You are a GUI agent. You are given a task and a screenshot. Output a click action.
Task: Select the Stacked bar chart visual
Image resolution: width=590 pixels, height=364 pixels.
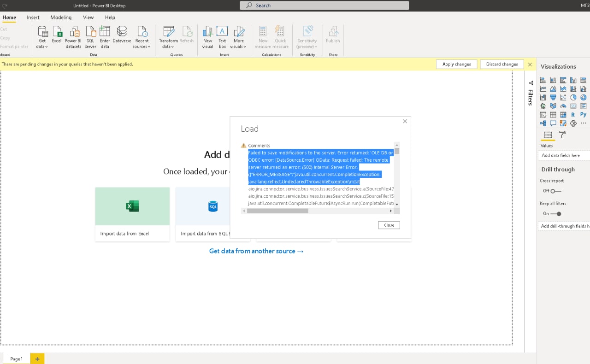543,80
